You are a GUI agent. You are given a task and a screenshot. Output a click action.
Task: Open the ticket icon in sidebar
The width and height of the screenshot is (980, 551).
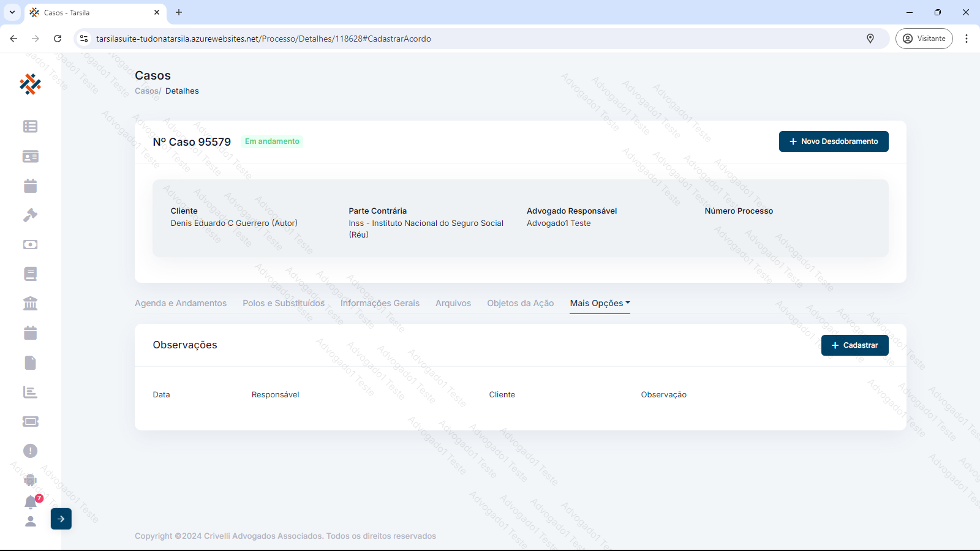30,421
